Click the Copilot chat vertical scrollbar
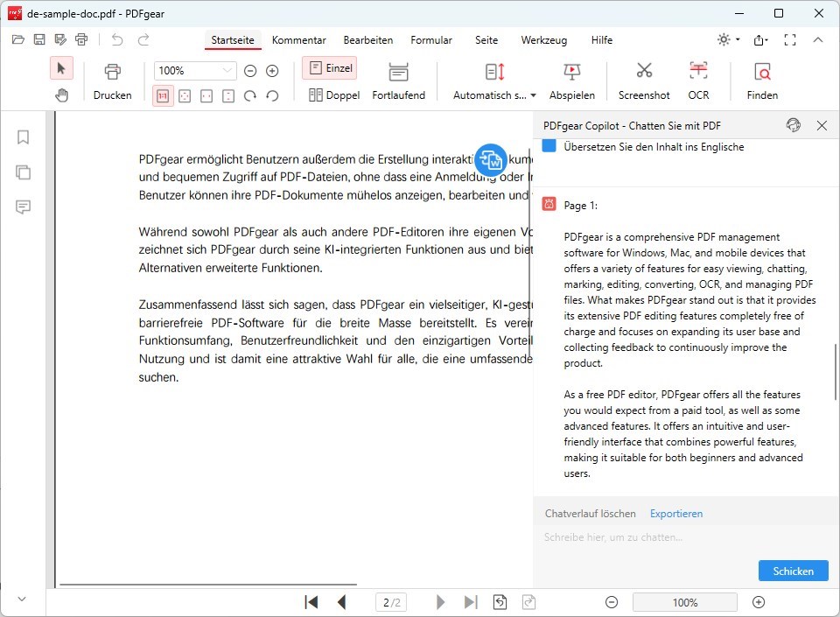 pos(835,372)
